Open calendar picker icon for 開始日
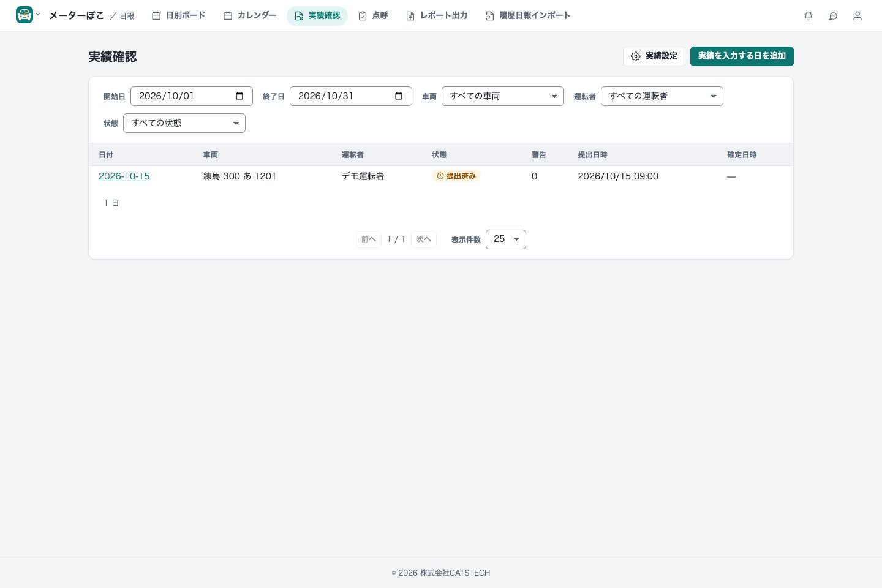Screen dimensions: 882x588 (239, 96)
